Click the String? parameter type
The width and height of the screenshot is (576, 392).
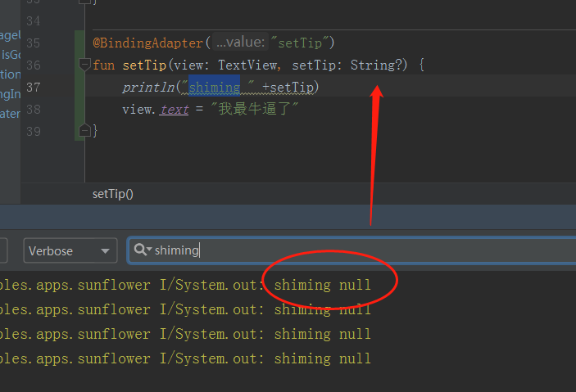coord(376,65)
